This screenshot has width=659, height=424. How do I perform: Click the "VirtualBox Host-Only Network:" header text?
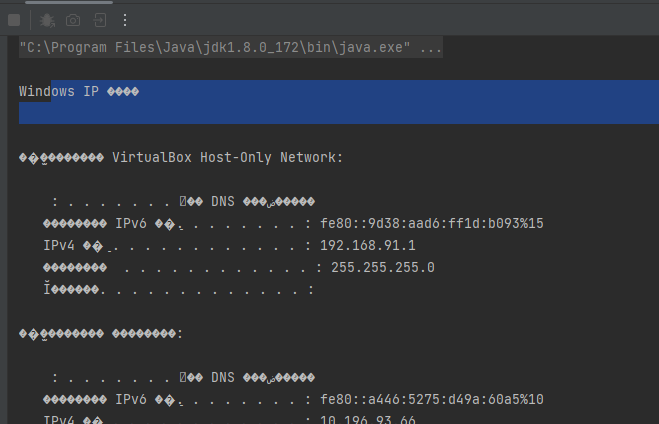tap(227, 158)
